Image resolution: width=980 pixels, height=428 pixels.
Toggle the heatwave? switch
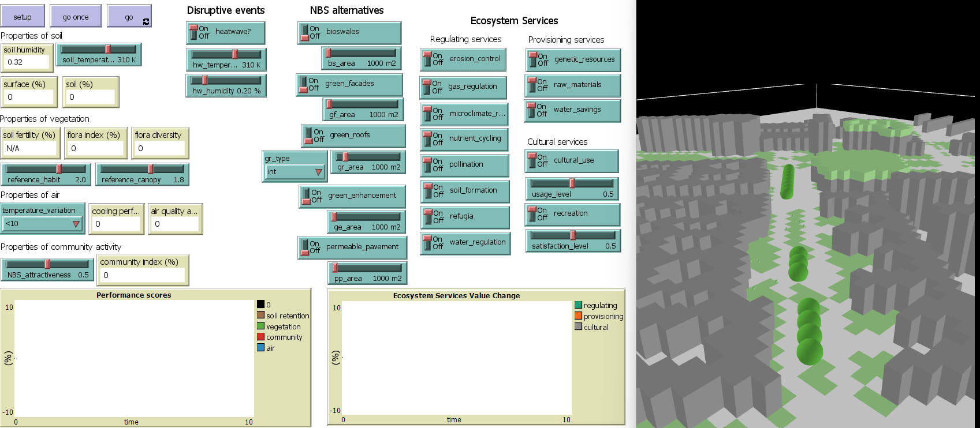coord(226,33)
